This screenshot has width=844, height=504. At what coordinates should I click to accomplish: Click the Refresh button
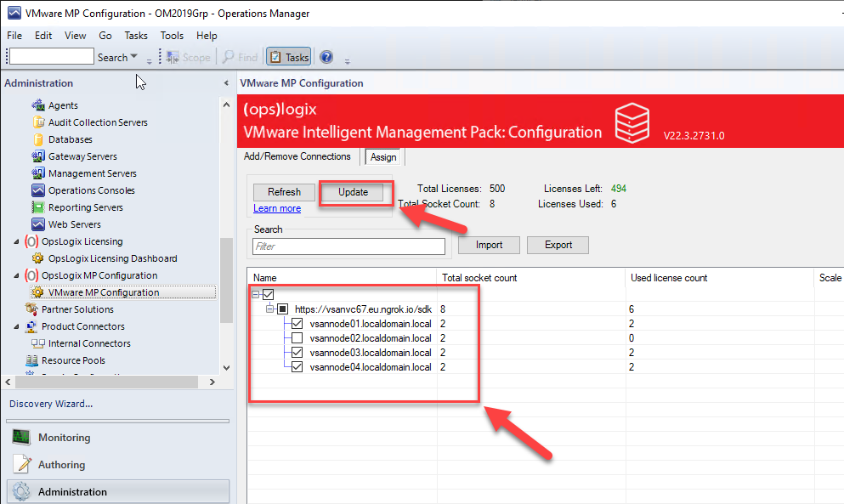(x=284, y=192)
